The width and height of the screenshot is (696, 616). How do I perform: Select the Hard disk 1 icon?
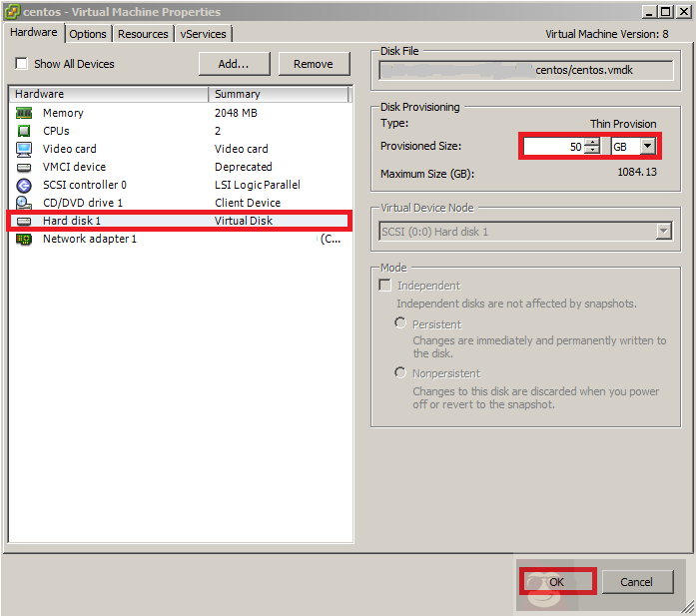tap(25, 221)
